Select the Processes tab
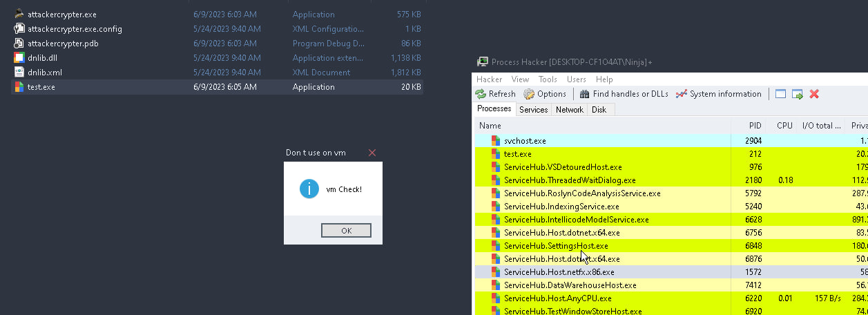This screenshot has width=868, height=315. pos(494,108)
